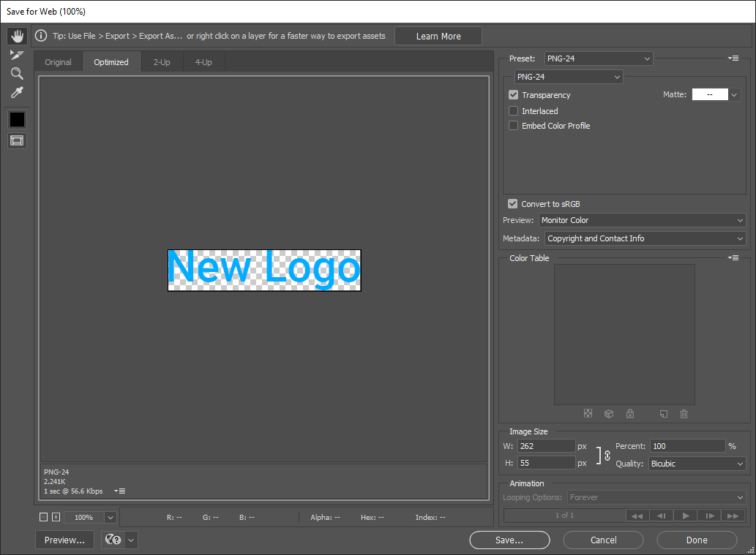Toggle slices visibility icon
The height and width of the screenshot is (555, 756).
point(17,140)
